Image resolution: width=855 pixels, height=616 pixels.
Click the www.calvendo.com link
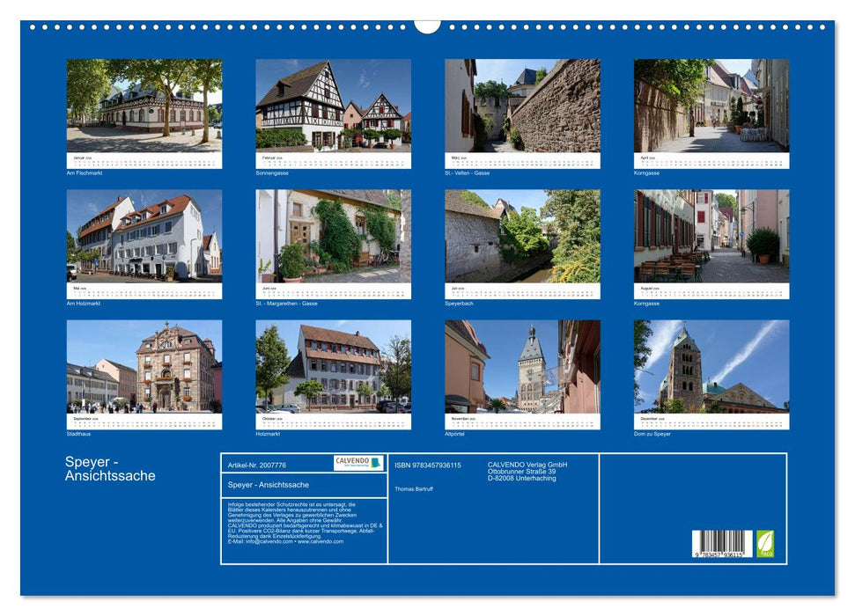[x=319, y=542]
